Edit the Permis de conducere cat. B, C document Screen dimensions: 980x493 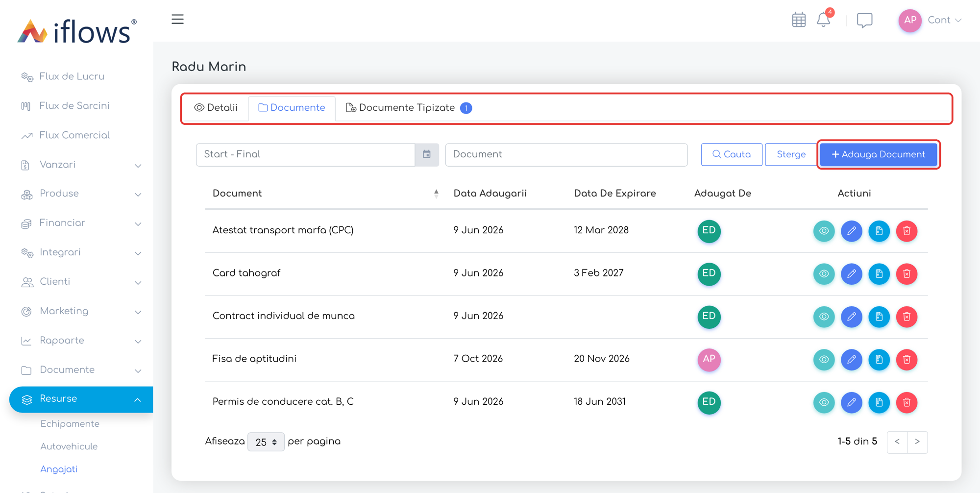(852, 402)
